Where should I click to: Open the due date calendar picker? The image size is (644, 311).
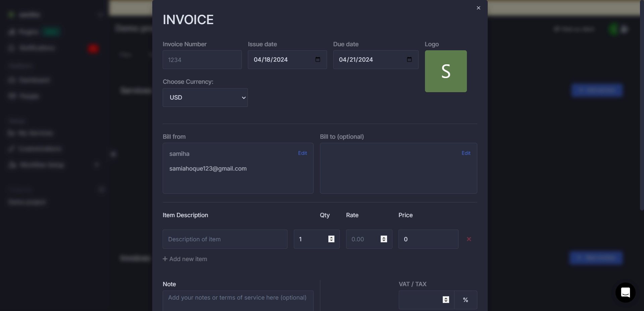point(409,60)
